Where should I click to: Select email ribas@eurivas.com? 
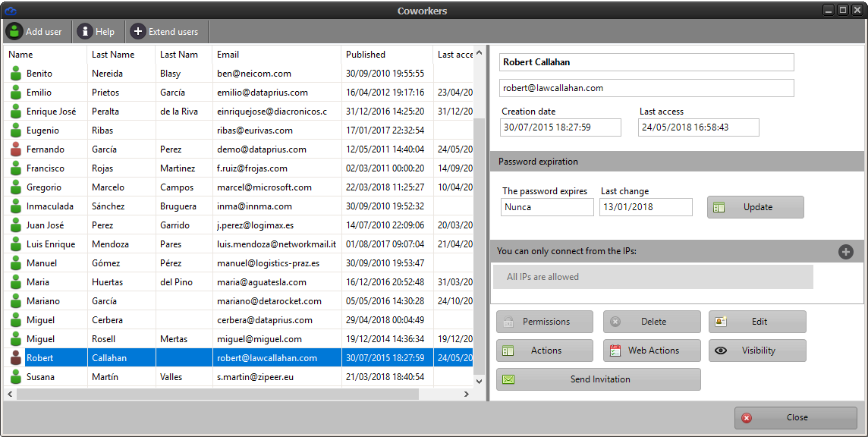tap(255, 130)
